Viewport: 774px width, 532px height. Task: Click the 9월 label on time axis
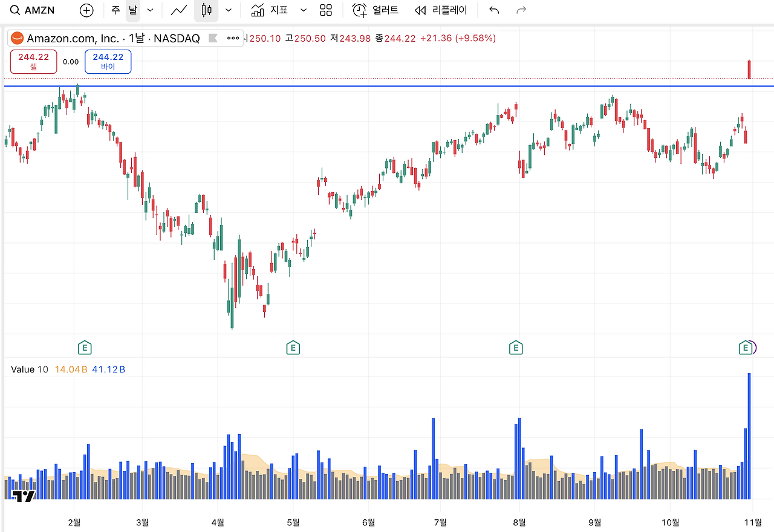coord(595,522)
